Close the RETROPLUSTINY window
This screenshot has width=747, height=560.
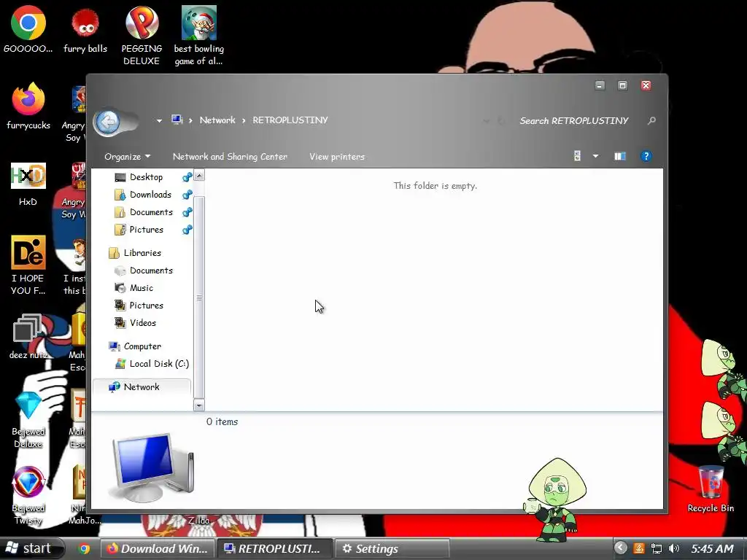[x=646, y=85]
